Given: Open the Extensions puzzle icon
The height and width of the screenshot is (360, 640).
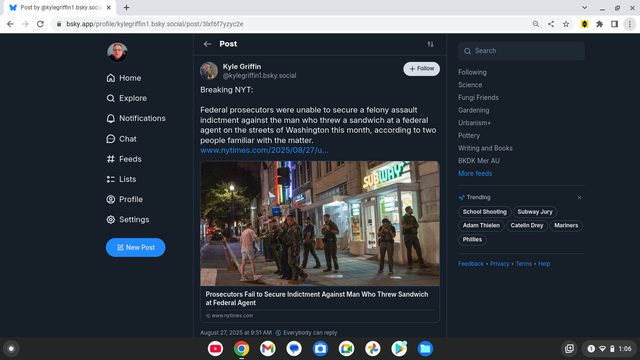Looking at the screenshot, I should click(x=599, y=24).
